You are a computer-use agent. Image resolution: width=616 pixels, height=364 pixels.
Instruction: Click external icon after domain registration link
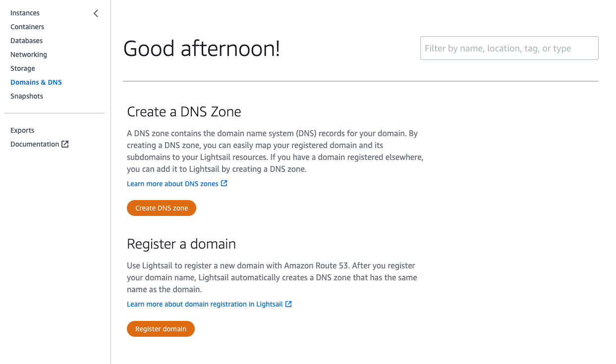pyautogui.click(x=288, y=304)
